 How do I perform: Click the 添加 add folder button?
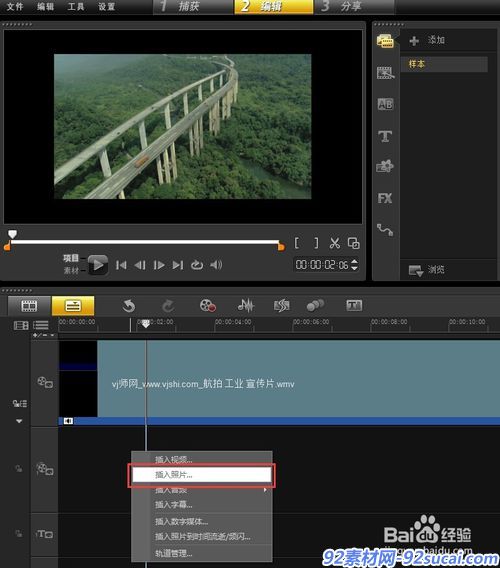pyautogui.click(x=427, y=40)
